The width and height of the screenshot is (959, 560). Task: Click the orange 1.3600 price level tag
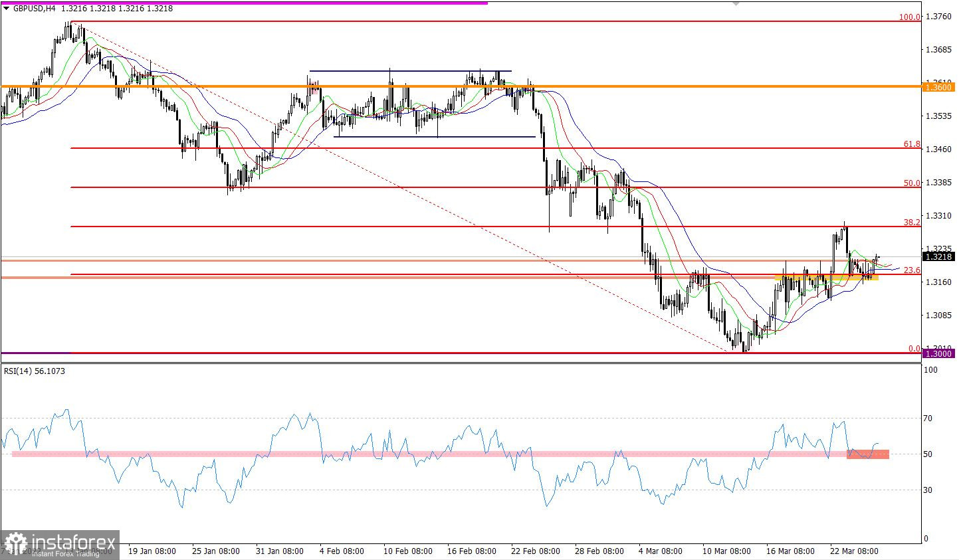pyautogui.click(x=938, y=88)
